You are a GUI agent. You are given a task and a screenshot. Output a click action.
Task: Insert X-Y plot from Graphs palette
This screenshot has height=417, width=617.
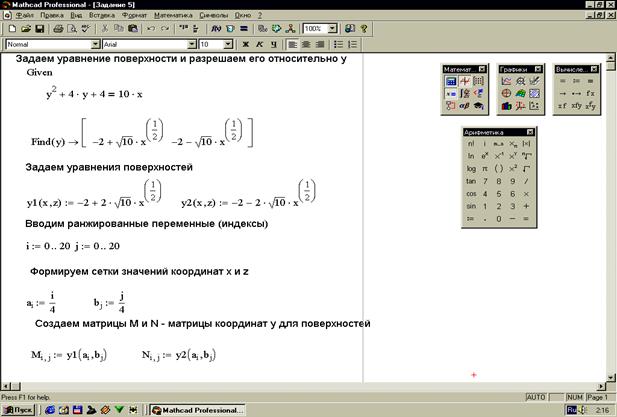tap(507, 81)
